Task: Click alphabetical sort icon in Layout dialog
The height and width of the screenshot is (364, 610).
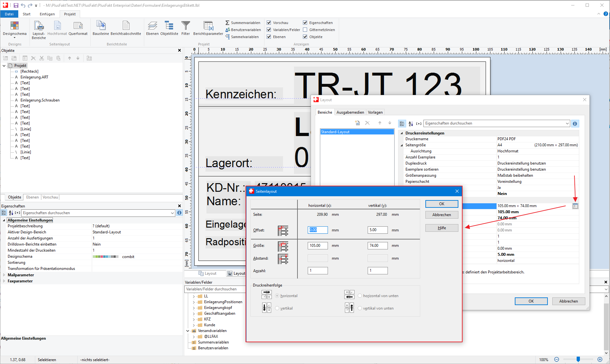Action: [411, 124]
